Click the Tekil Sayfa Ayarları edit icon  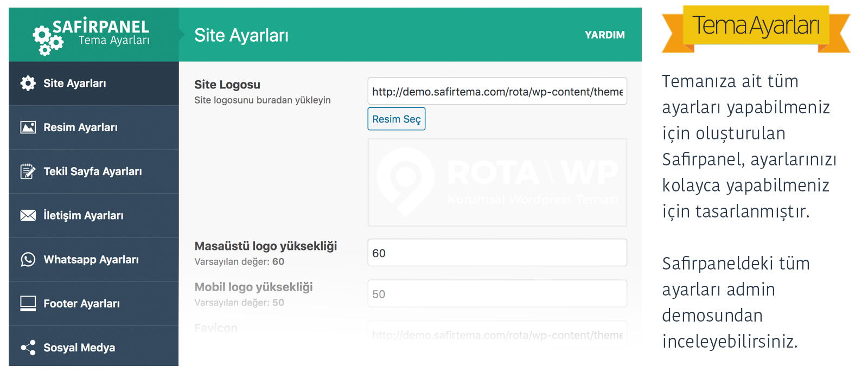[28, 171]
